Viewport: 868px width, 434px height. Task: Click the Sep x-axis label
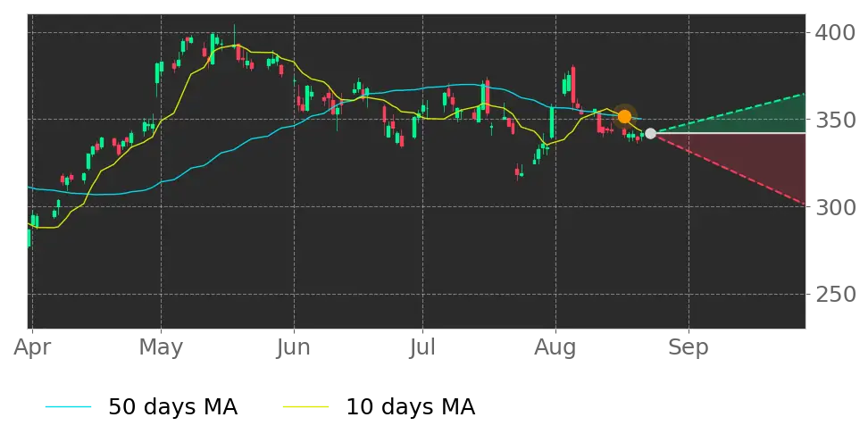[x=689, y=348]
